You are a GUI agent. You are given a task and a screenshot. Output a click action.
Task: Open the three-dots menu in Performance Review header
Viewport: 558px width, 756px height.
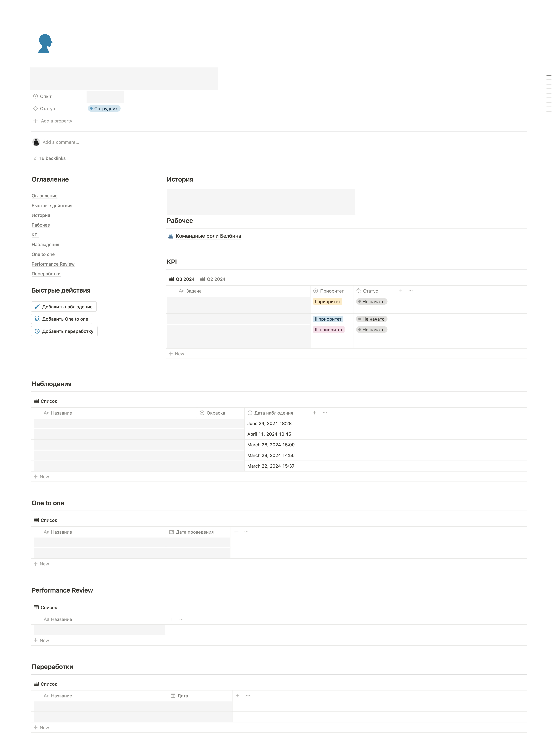tap(181, 619)
